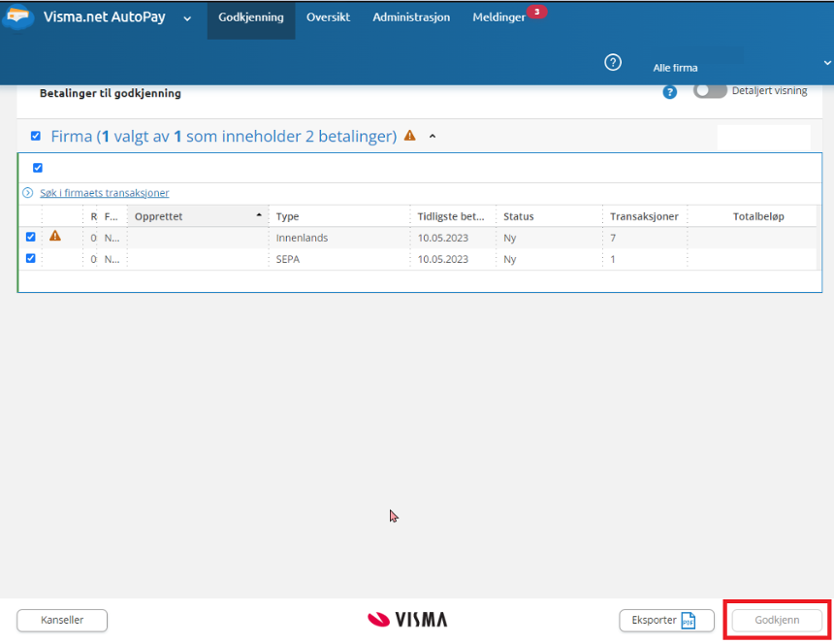Switch to the Oversikt tab
The width and height of the screenshot is (834, 644).
(328, 17)
